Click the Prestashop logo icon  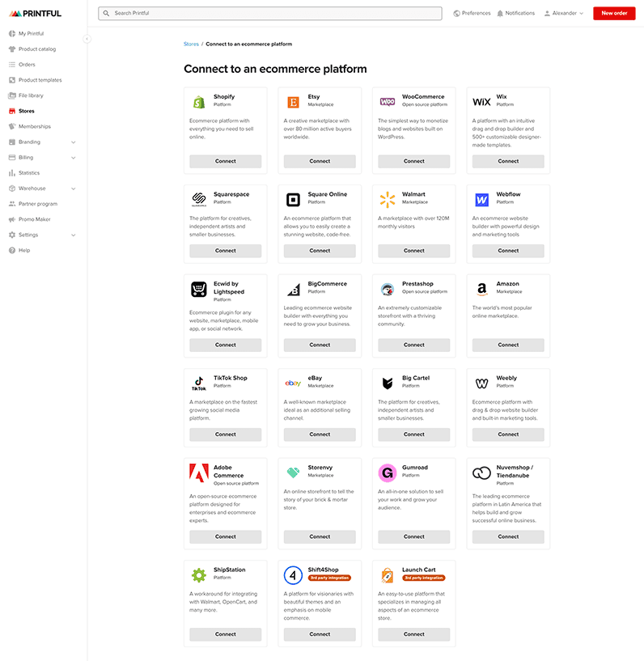pyautogui.click(x=388, y=289)
